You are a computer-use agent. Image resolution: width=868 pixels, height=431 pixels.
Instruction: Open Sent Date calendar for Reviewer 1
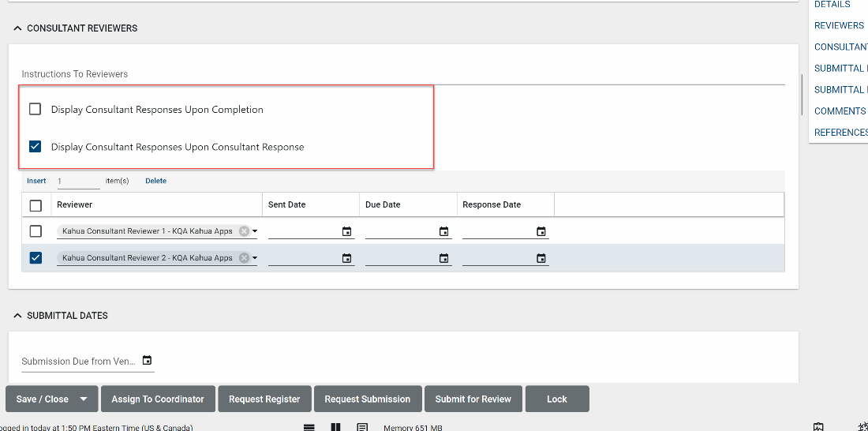click(x=346, y=231)
